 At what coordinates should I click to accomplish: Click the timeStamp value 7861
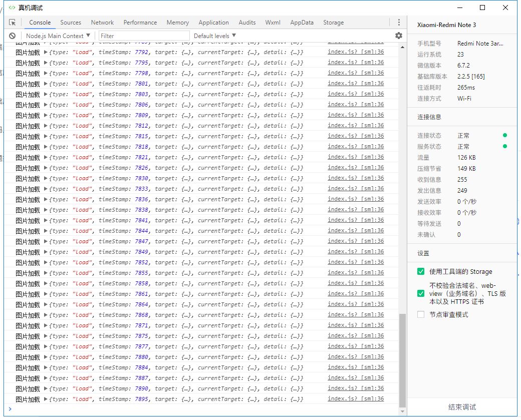point(142,294)
